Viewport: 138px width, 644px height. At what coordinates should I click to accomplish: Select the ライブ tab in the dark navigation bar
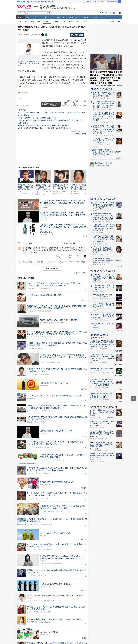37,17
